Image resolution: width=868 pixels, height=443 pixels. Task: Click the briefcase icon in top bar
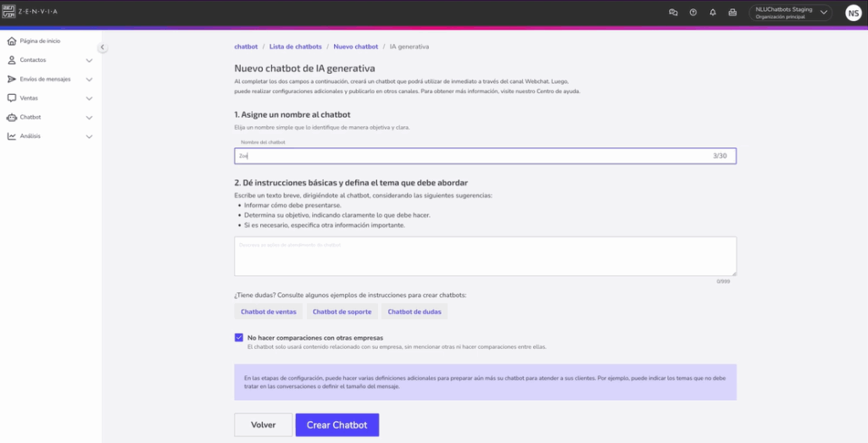pyautogui.click(x=732, y=13)
